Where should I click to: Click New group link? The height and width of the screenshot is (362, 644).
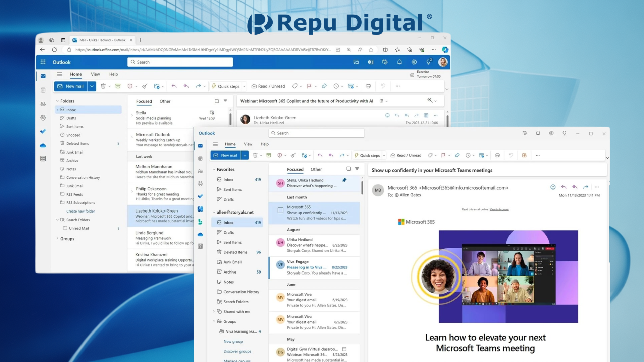tap(233, 341)
